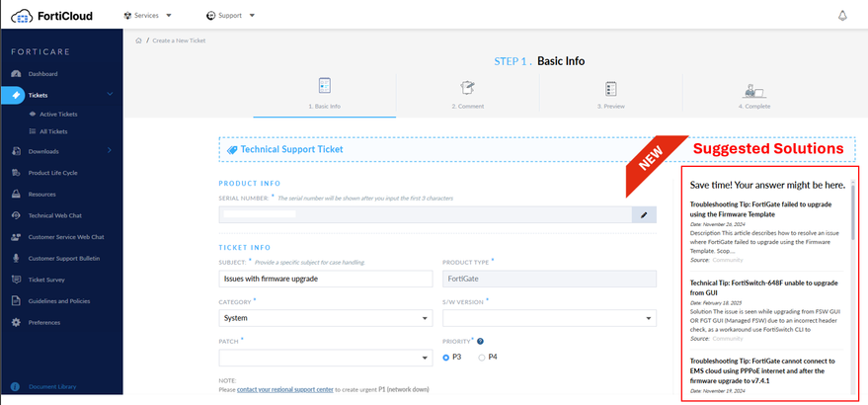868x405 pixels.
Task: Click the Serial Number field
Action: pyautogui.click(x=426, y=215)
